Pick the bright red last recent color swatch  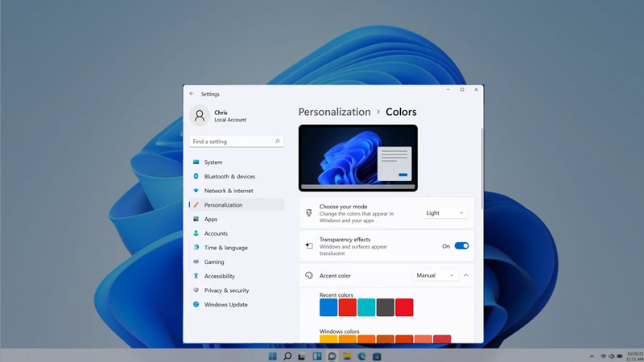404,307
